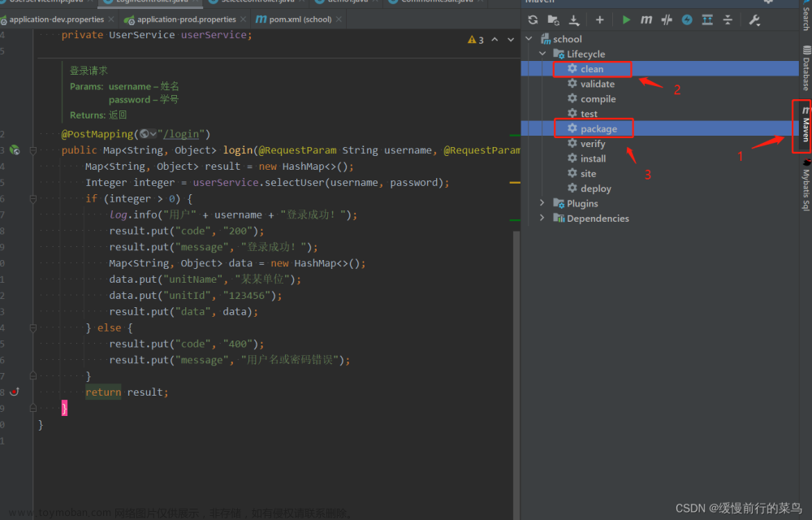This screenshot has height=520, width=812.
Task: Run the selected Maven build with green arrow
Action: coord(626,19)
